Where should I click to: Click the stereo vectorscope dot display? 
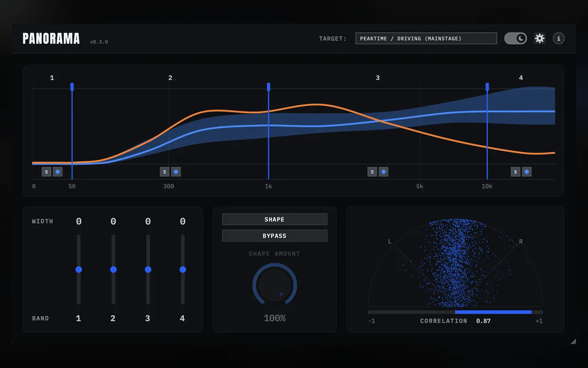point(455,263)
